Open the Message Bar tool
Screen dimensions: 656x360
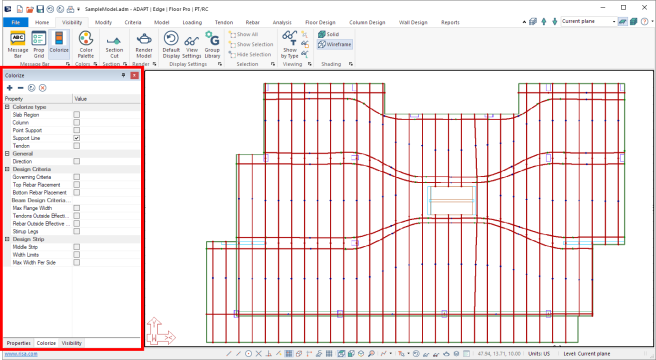18,44
